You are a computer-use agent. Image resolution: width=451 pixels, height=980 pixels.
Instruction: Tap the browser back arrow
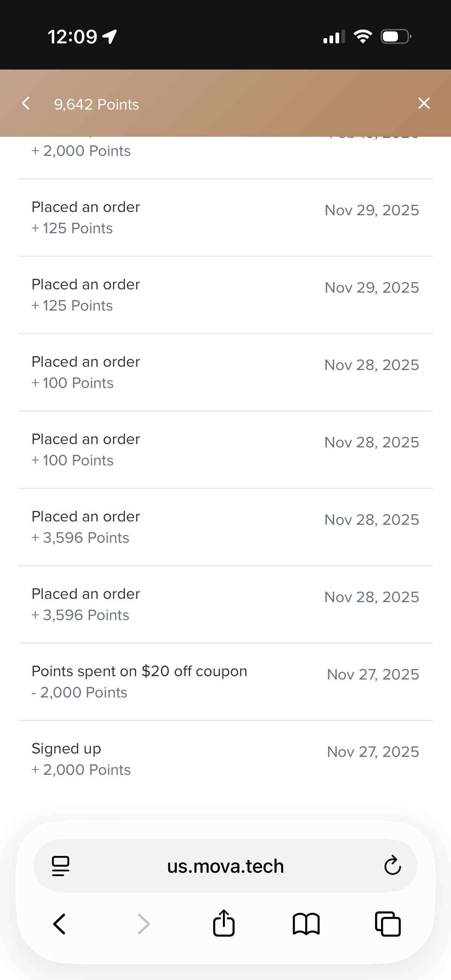(59, 924)
